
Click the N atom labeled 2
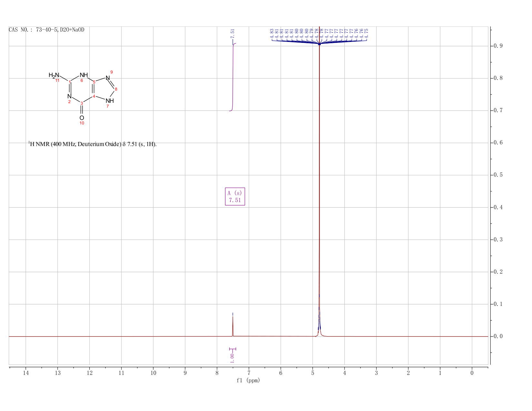pos(69,96)
